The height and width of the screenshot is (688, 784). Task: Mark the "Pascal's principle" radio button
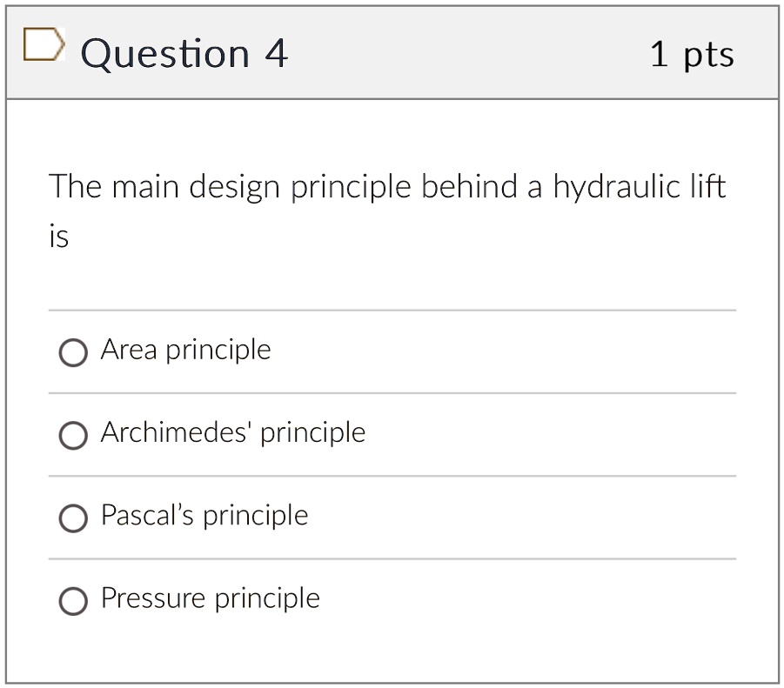(73, 518)
